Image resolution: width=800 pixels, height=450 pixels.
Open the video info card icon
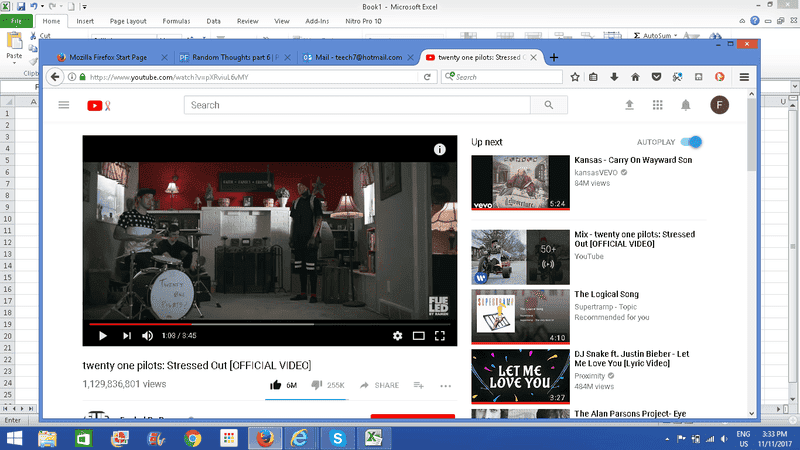pos(439,149)
